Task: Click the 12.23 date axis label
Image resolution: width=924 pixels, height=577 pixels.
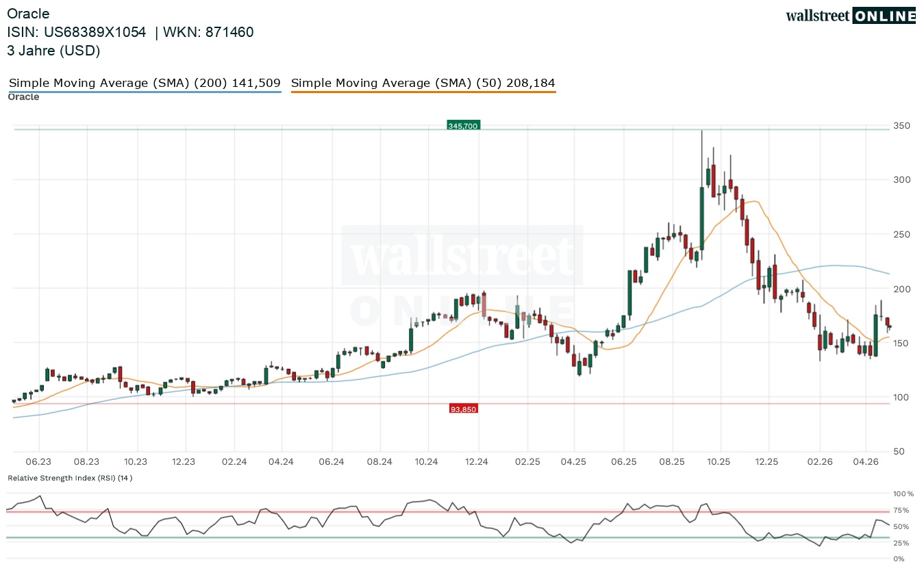Action: (184, 462)
